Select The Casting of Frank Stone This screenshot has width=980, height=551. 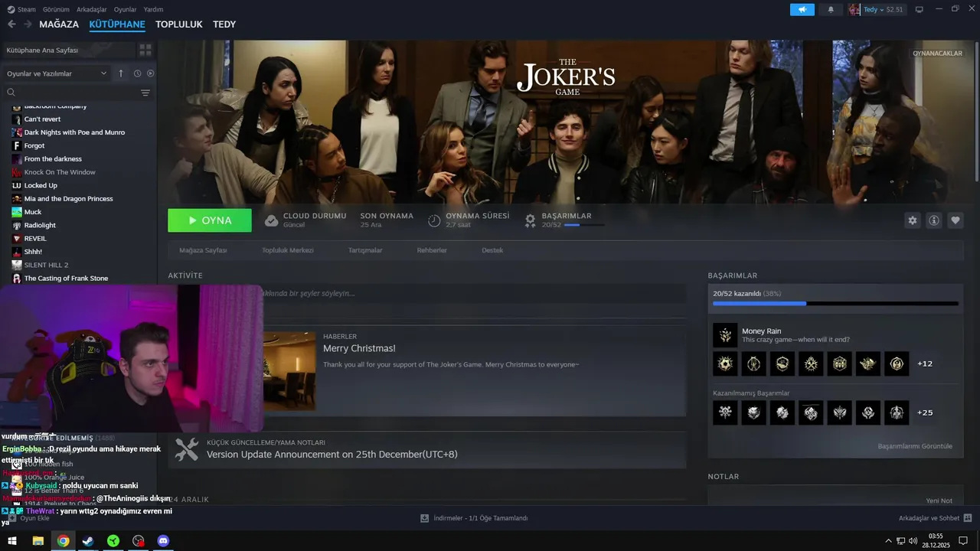(x=66, y=279)
